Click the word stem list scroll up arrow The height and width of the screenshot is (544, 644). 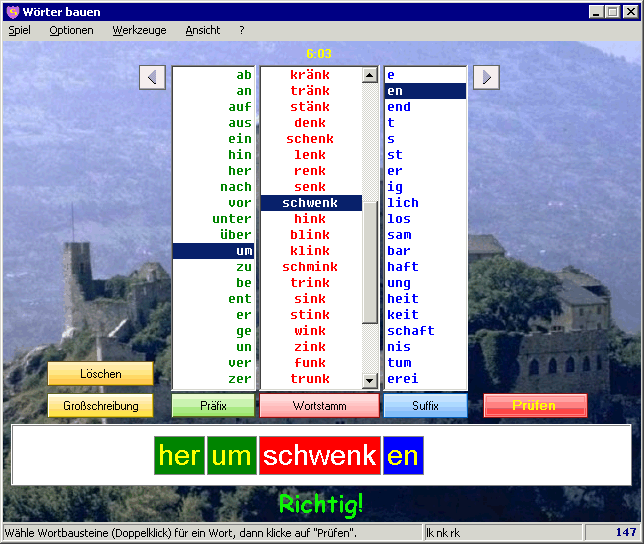click(x=370, y=75)
